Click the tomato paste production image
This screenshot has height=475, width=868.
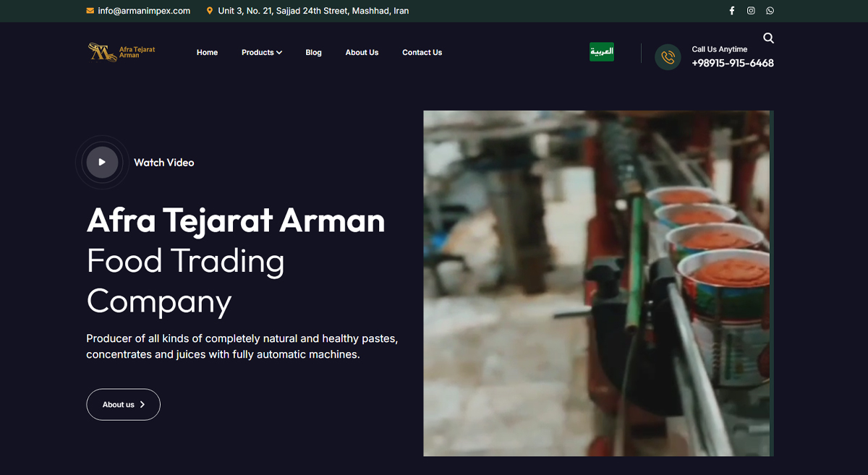pos(597,283)
